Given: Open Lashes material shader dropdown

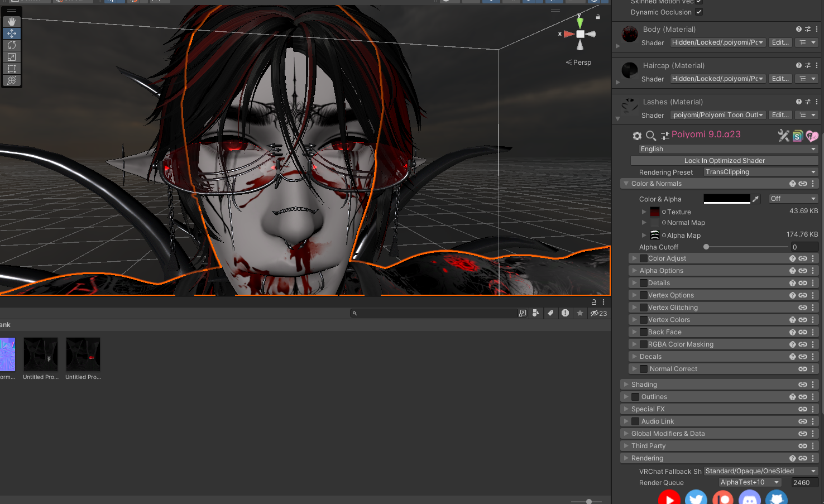Looking at the screenshot, I should 717,115.
